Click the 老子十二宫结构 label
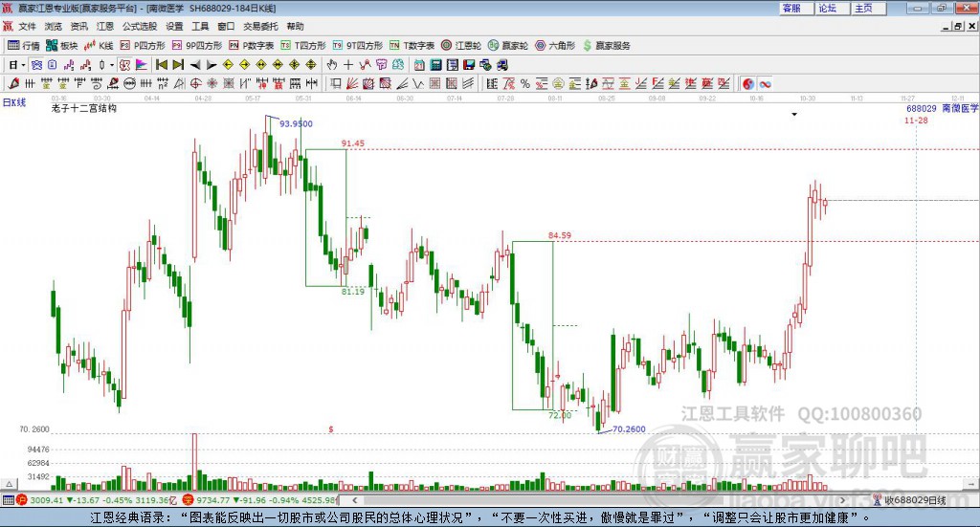 click(84, 108)
